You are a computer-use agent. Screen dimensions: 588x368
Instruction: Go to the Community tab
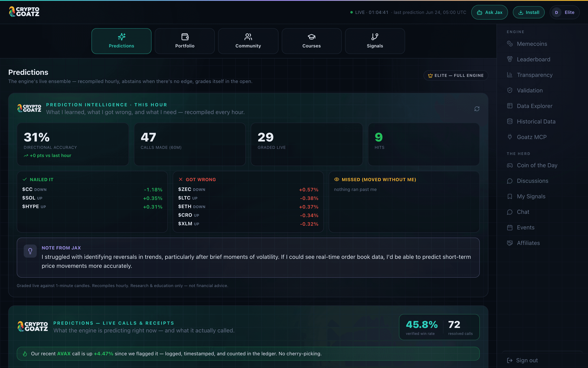pos(248,41)
